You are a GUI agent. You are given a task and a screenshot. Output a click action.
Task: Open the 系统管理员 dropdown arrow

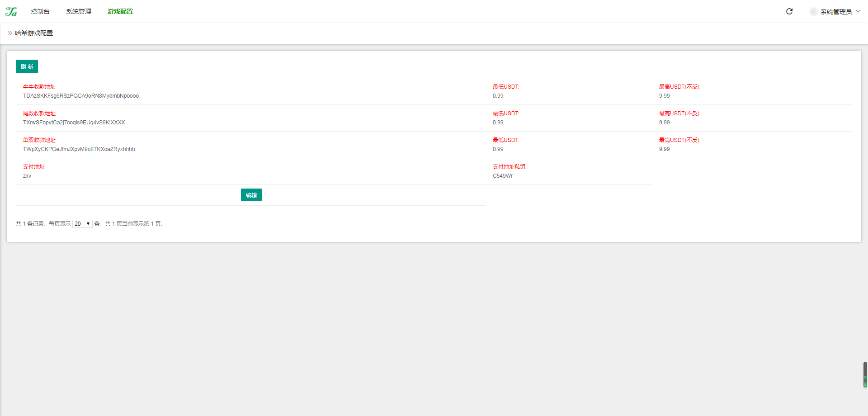pos(858,11)
